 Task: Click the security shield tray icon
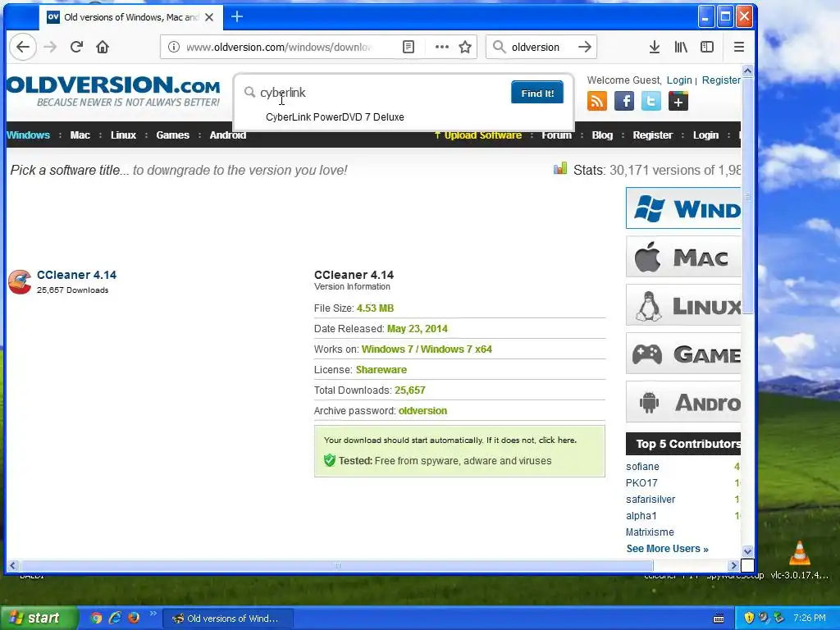pyautogui.click(x=749, y=618)
